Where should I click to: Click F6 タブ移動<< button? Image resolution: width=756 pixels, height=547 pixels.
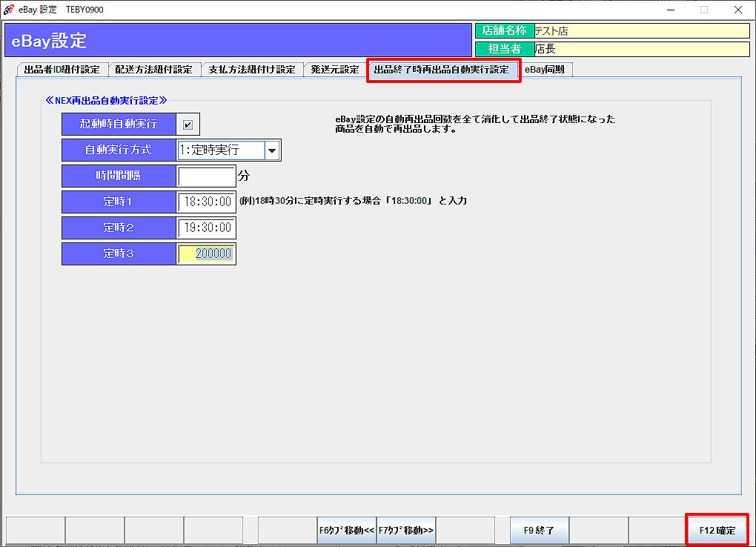pos(346,531)
